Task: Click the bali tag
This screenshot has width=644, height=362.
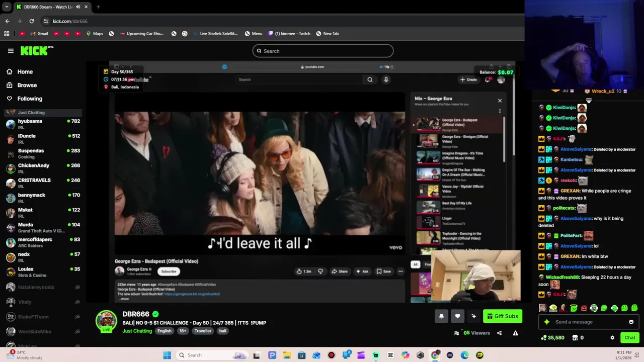Action: (x=222, y=331)
